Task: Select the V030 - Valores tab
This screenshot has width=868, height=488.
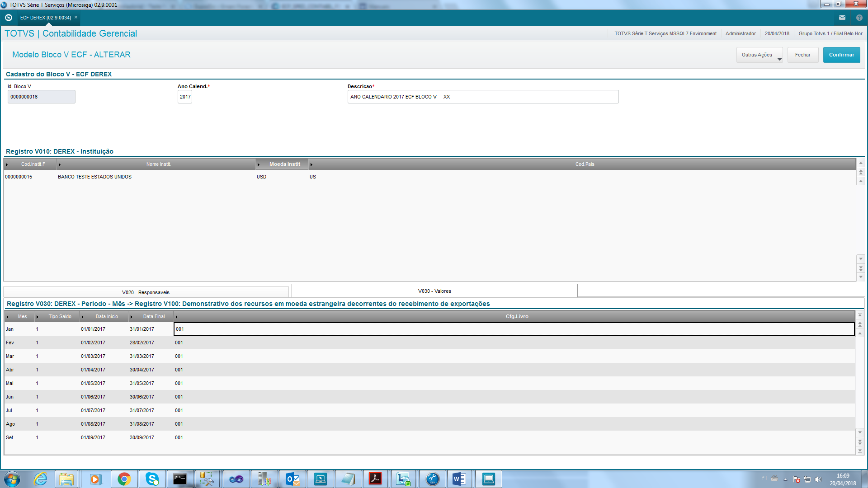Action: click(434, 291)
